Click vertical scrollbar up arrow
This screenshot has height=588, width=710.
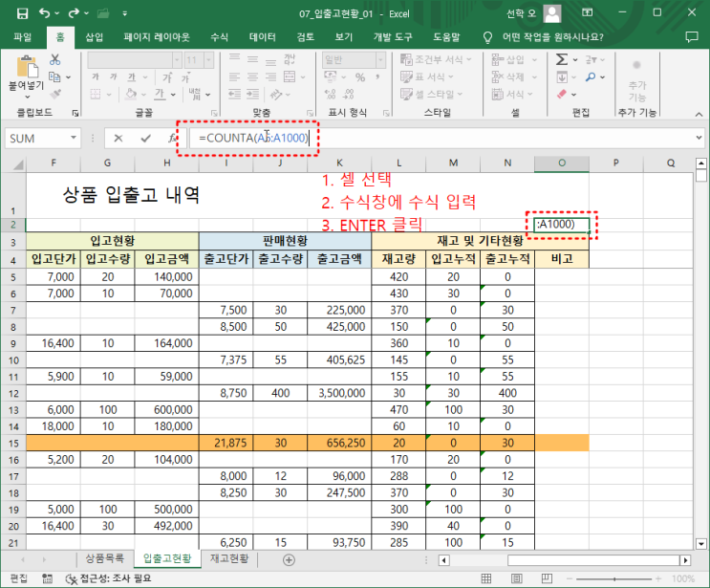point(701,163)
